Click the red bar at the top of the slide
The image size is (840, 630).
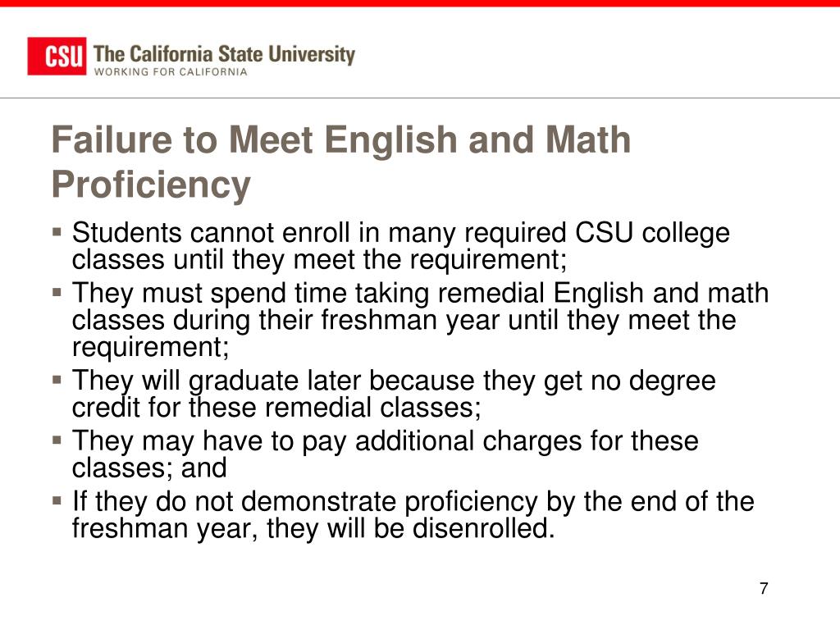click(x=420, y=3)
